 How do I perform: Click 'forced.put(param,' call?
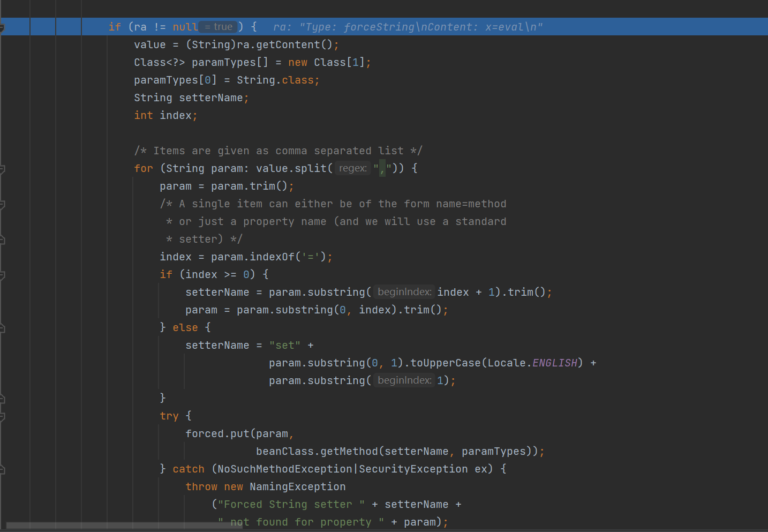[x=239, y=433]
